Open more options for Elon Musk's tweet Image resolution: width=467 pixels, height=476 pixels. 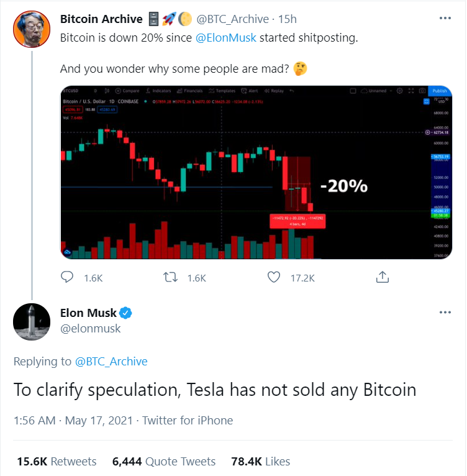pos(445,312)
